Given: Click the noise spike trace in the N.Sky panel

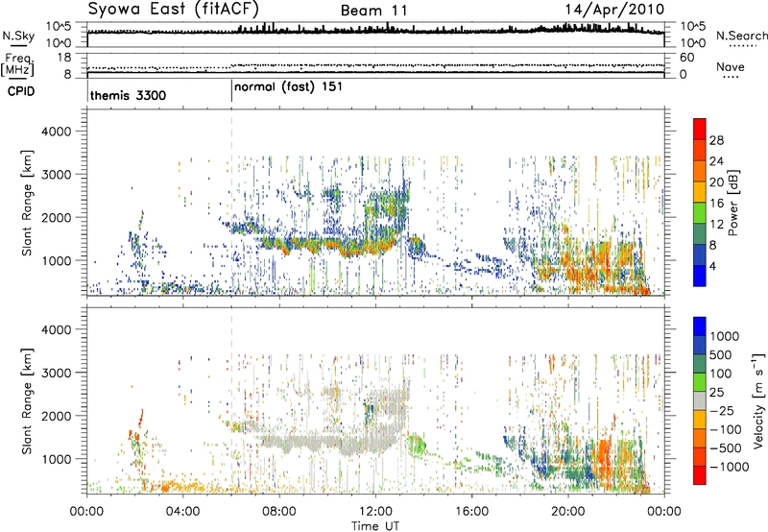Looking at the screenshot, I should 375,31.
